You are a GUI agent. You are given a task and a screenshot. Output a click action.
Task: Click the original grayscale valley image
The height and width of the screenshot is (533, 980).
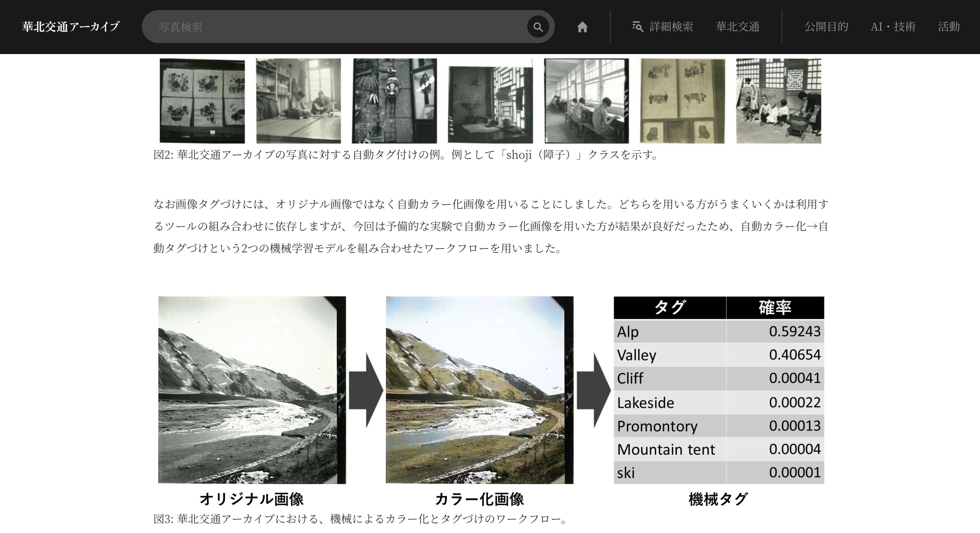pyautogui.click(x=252, y=390)
